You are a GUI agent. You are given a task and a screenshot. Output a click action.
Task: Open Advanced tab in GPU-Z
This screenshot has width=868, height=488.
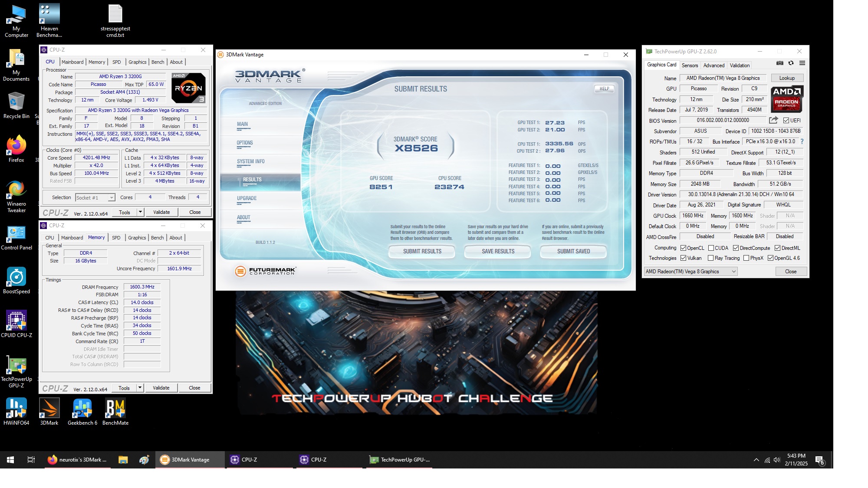point(713,66)
